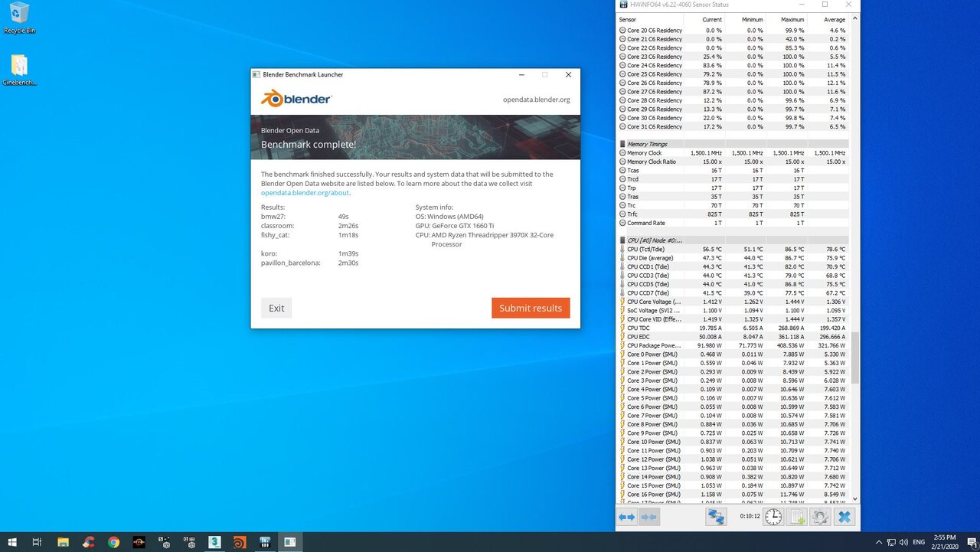Open HWiNFO remote network monitoring icon
This screenshot has height=552, width=980.
coord(716,518)
